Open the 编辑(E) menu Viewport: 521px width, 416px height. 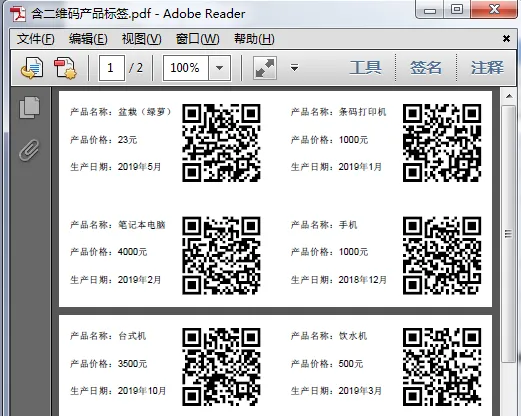[x=88, y=39]
